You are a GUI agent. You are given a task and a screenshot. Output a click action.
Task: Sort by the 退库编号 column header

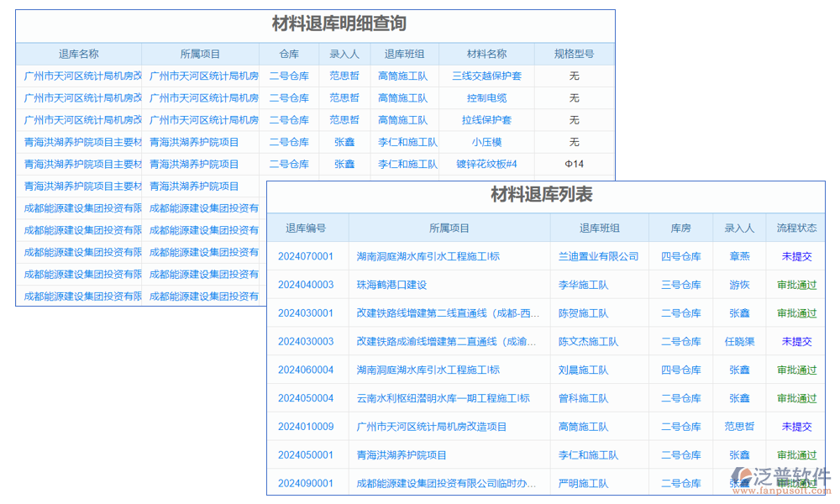[x=307, y=228]
